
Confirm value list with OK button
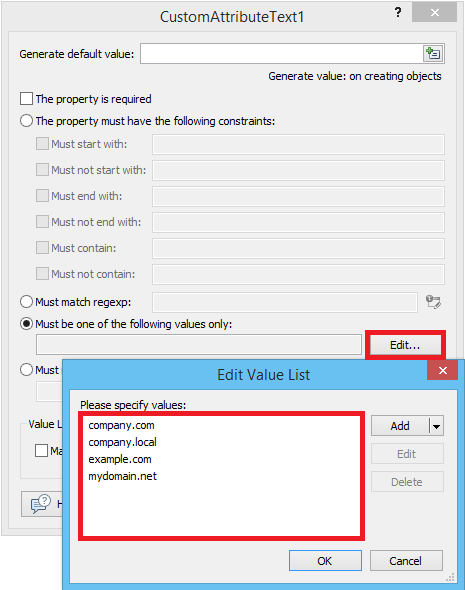325,561
